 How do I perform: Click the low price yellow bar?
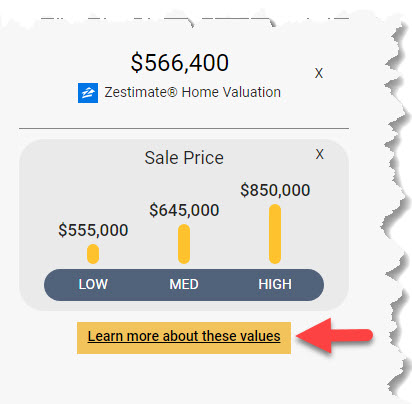pyautogui.click(x=93, y=254)
